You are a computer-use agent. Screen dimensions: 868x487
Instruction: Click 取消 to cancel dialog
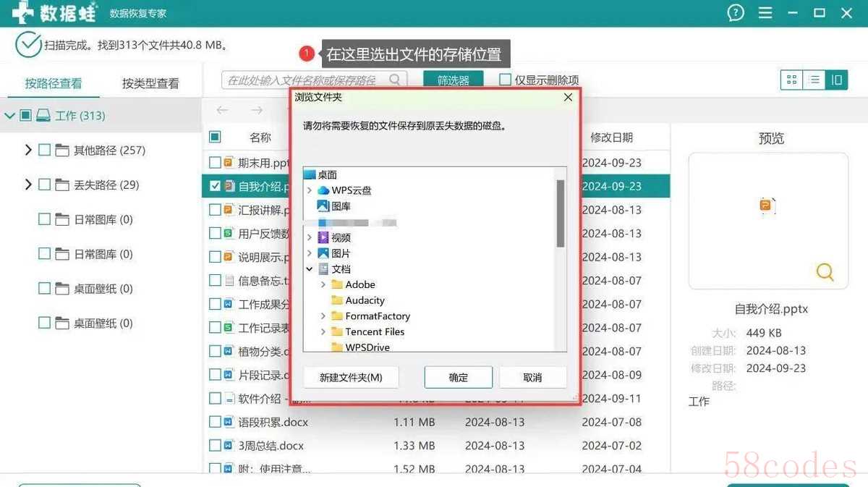click(532, 377)
